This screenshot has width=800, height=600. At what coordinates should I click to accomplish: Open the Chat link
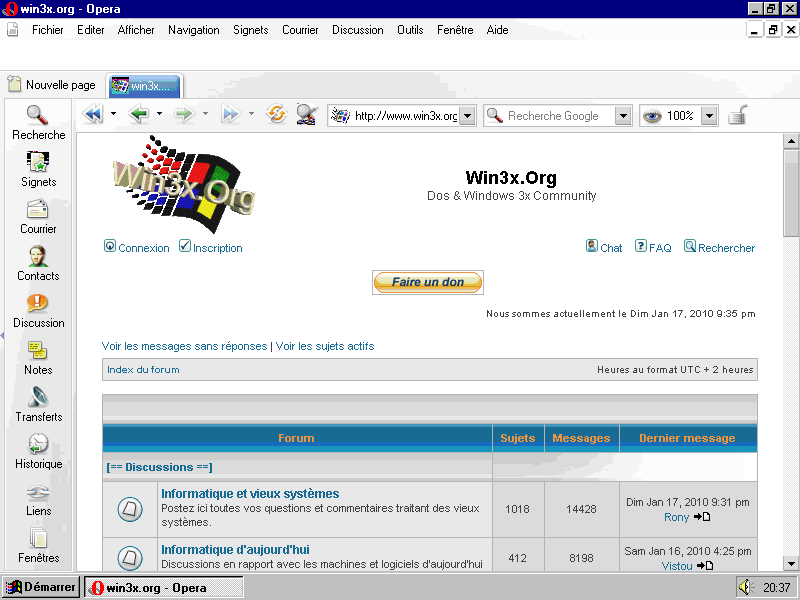coord(604,247)
